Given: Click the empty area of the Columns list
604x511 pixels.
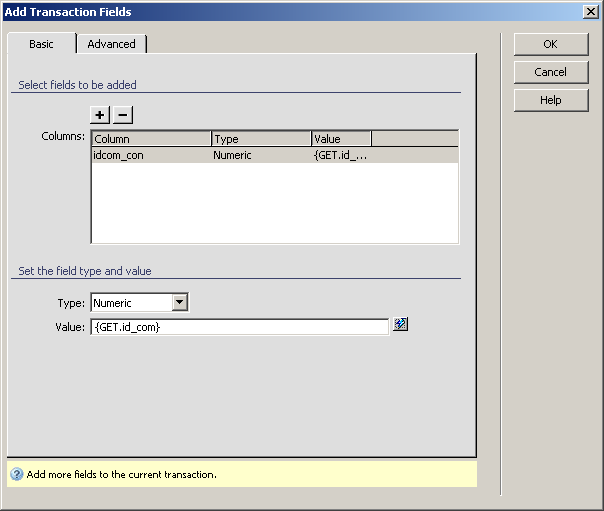Looking at the screenshot, I should [x=274, y=203].
